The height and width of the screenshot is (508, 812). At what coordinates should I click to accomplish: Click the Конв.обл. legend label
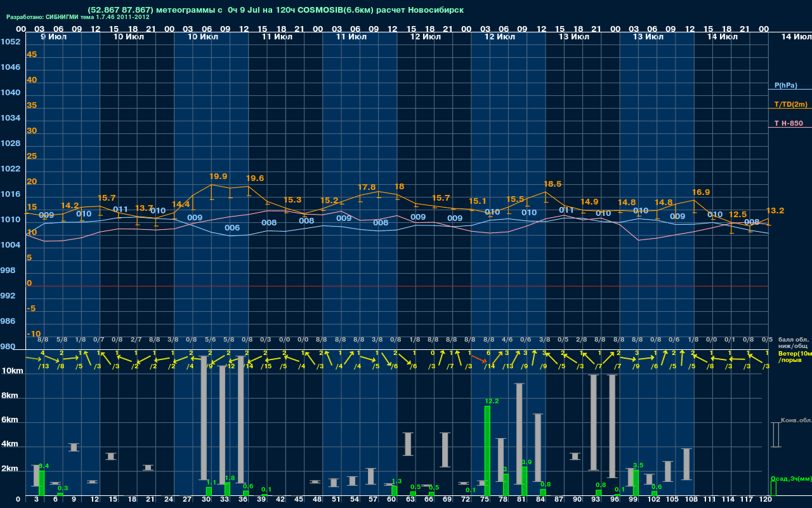[x=796, y=421]
